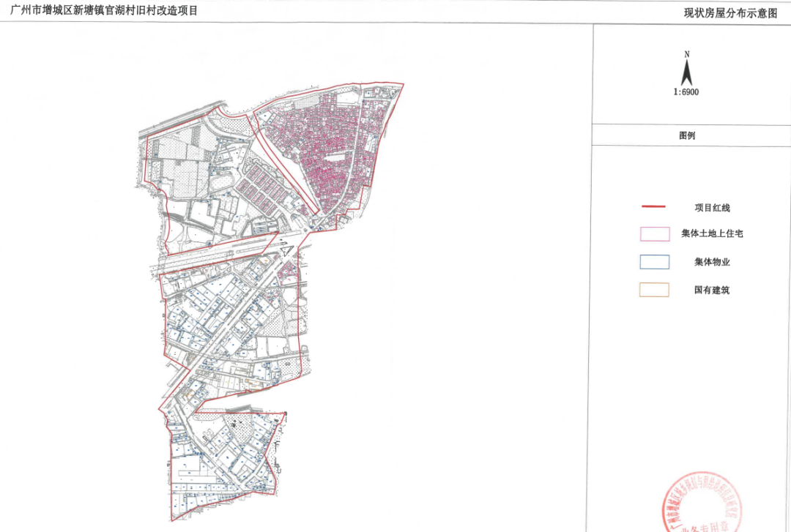The height and width of the screenshot is (532, 791).
Task: Click the orange 国有建筑 legend box
Action: [x=654, y=290]
